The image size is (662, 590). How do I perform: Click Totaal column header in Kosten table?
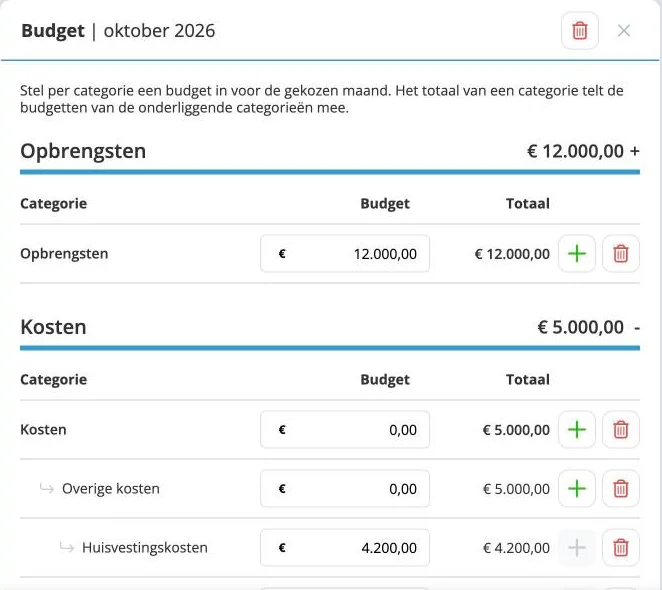528,379
